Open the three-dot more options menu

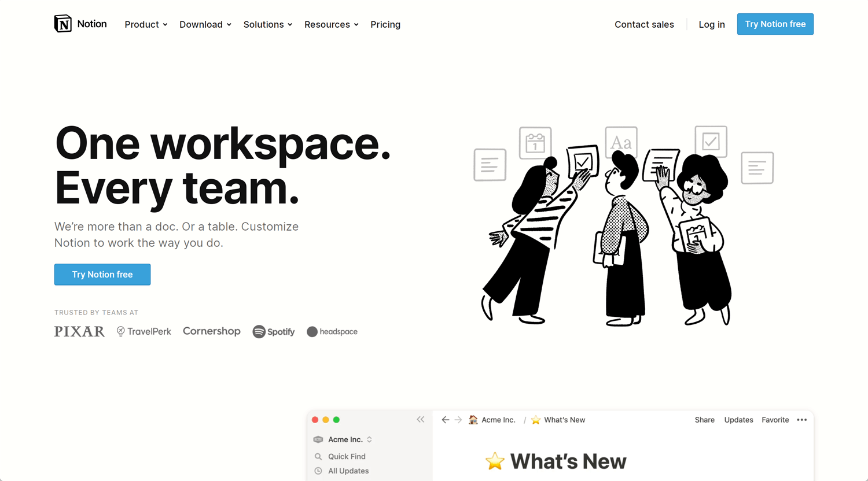point(801,420)
